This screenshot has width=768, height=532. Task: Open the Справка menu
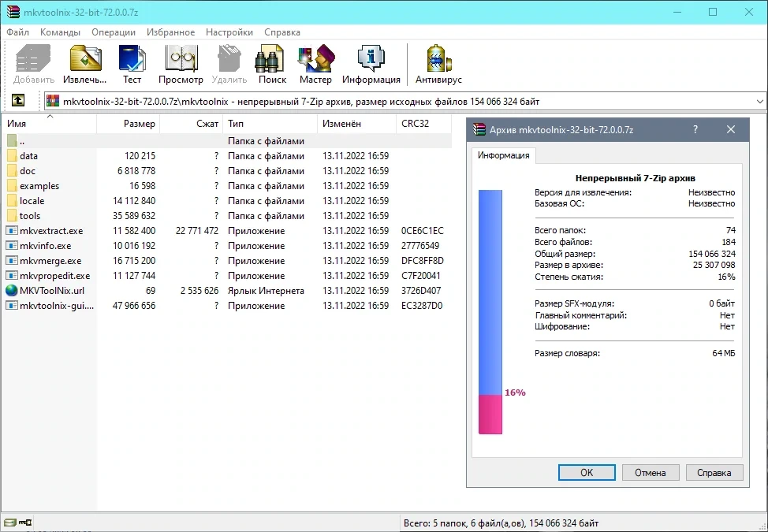point(282,32)
